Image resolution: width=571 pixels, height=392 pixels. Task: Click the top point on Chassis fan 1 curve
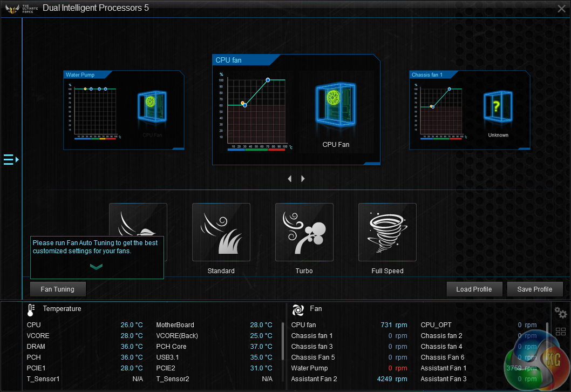coord(450,89)
